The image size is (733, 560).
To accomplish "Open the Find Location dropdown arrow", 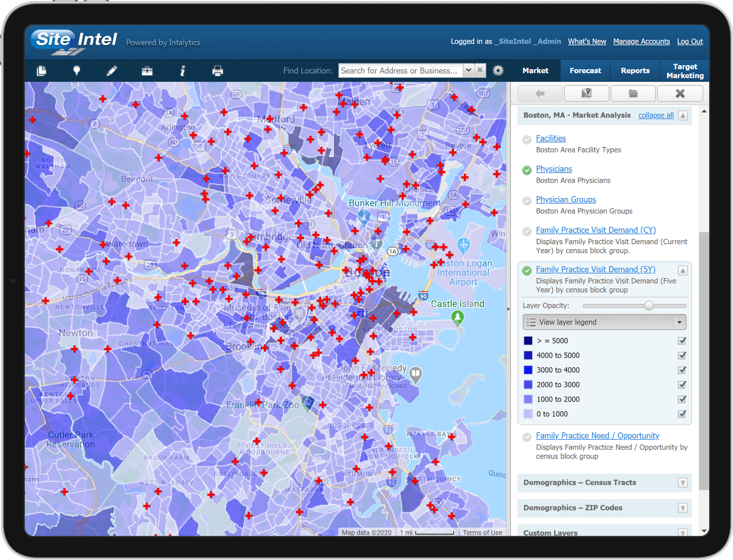I will pos(468,70).
